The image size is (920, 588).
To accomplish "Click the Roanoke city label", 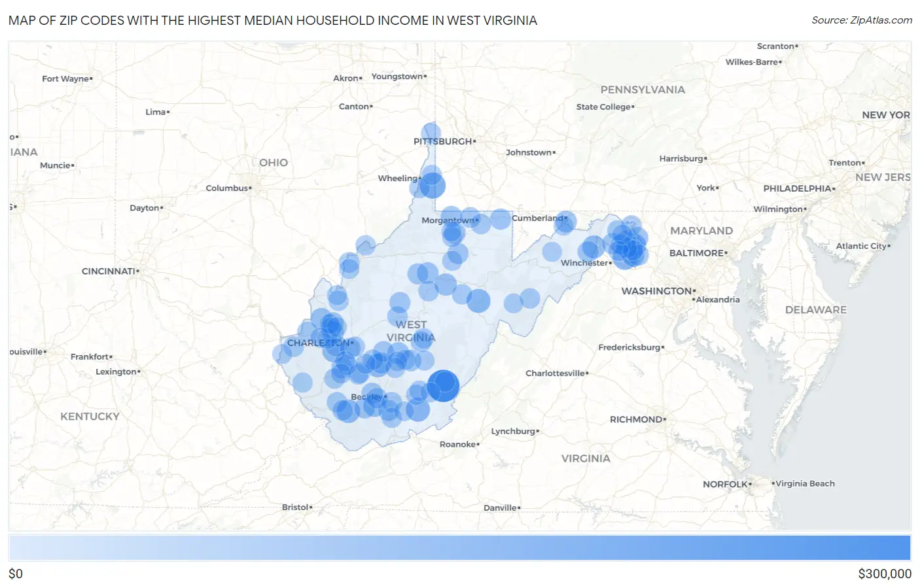I will [x=458, y=444].
